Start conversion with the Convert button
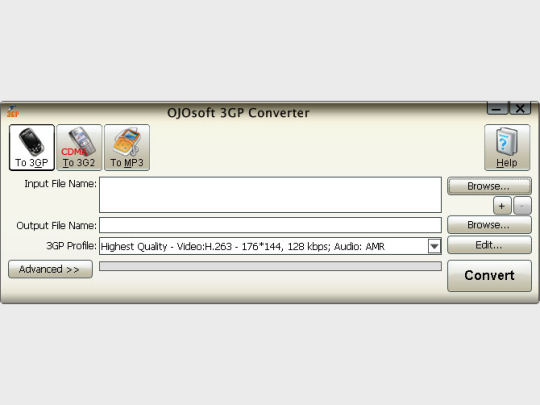This screenshot has height=405, width=540. click(x=489, y=276)
